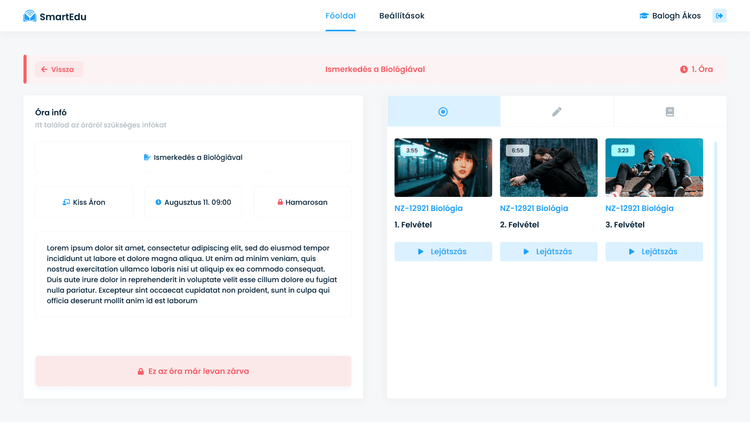Click the clock icon beside Augusztus 11. 09:00
The height and width of the screenshot is (422, 750).
(x=158, y=202)
